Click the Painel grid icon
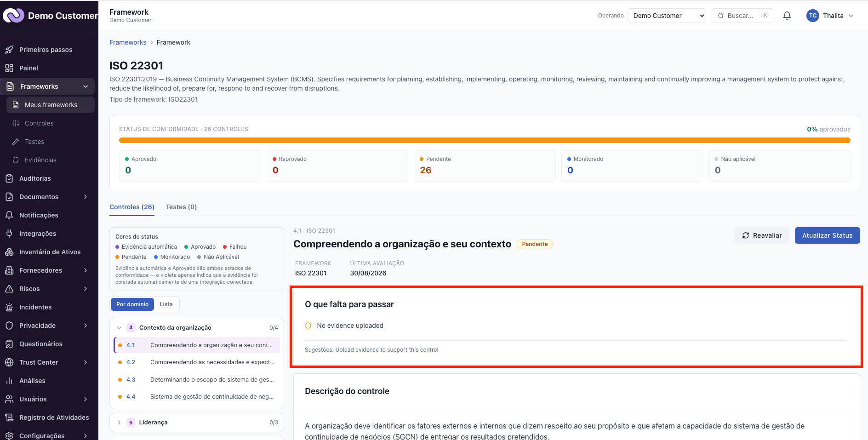This screenshot has width=868, height=440. (9, 68)
